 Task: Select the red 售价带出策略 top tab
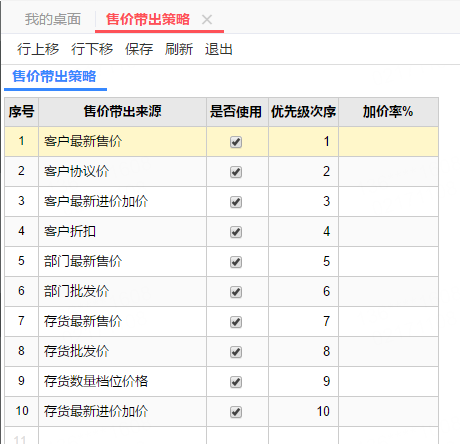[148, 19]
